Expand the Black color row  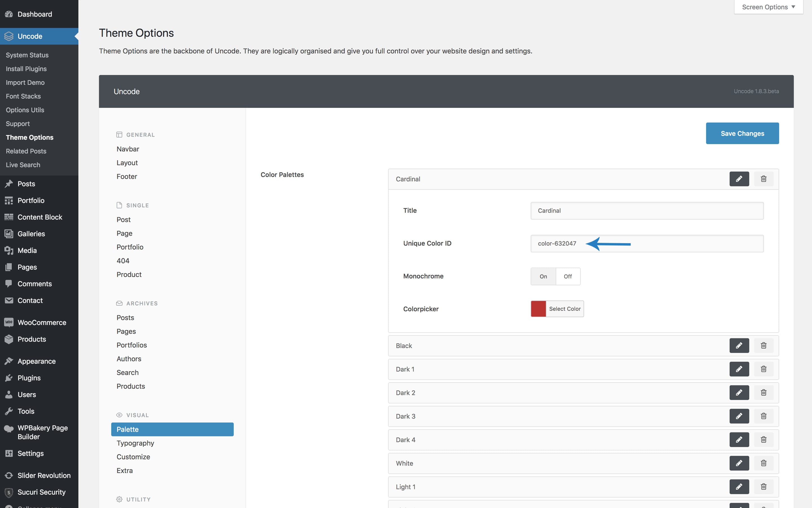click(583, 346)
